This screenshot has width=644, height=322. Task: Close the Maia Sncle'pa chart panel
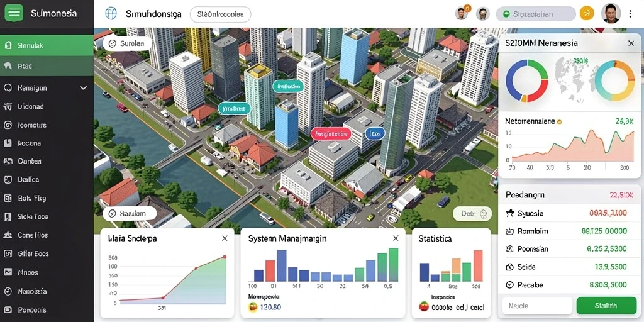225,238
